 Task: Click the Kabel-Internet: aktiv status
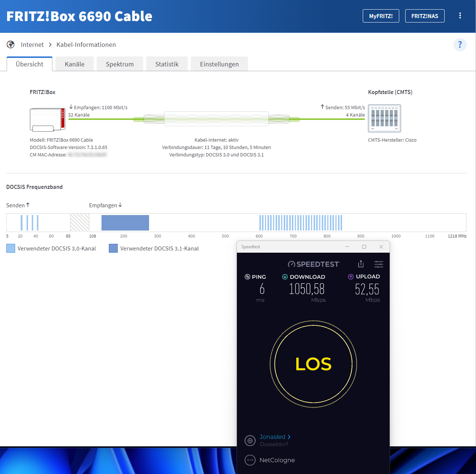coord(217,140)
